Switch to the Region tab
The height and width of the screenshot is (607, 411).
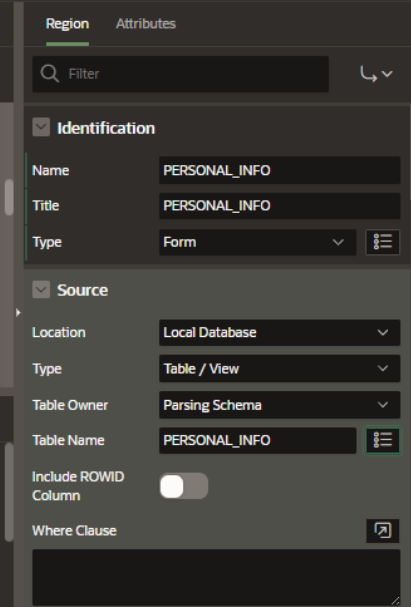[67, 24]
